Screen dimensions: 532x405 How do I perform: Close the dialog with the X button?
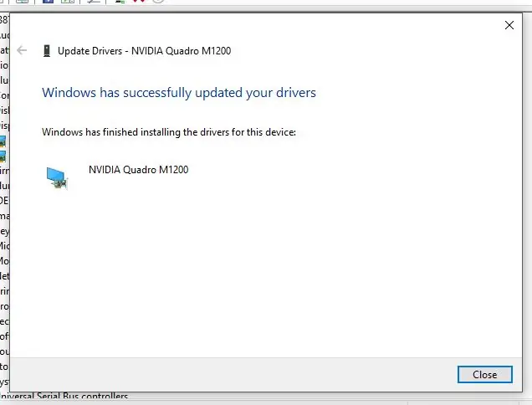click(509, 25)
